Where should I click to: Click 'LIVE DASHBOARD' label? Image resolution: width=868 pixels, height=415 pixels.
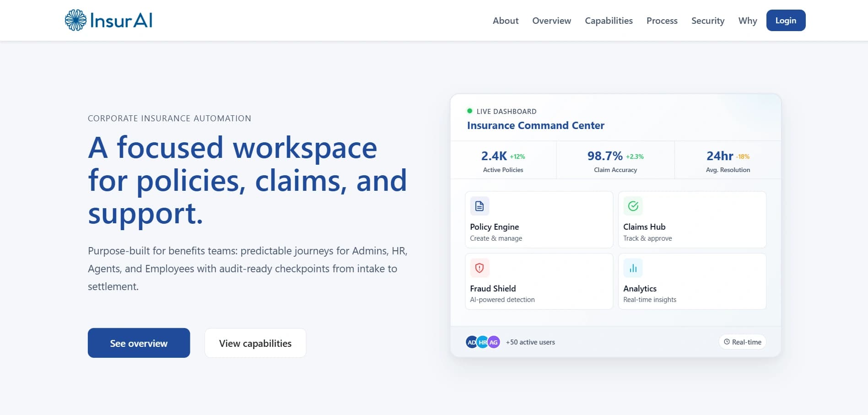coord(507,111)
